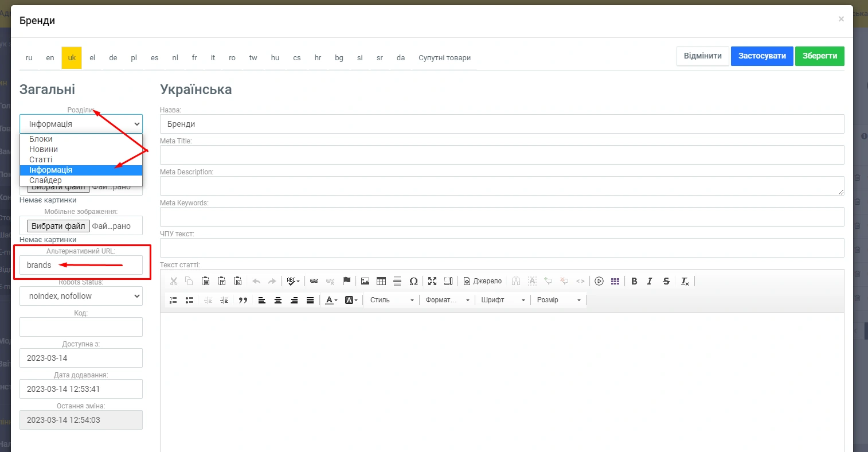Expand the Стиль style dropdown
The image size is (868, 452).
392,300
